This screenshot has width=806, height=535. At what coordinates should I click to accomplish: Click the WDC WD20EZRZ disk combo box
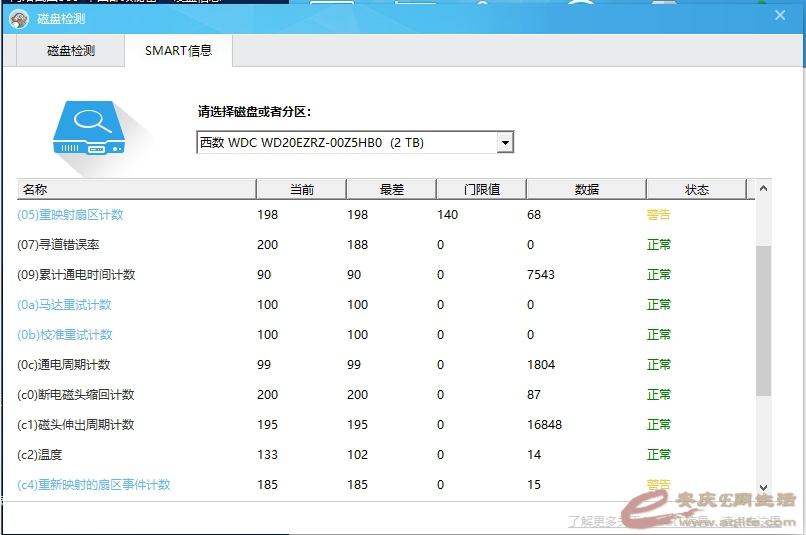point(345,143)
